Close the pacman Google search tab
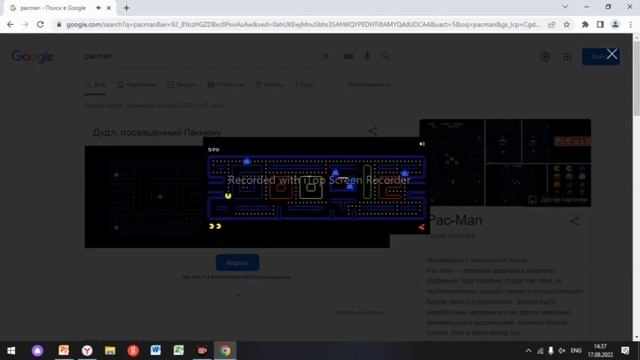 109,8
